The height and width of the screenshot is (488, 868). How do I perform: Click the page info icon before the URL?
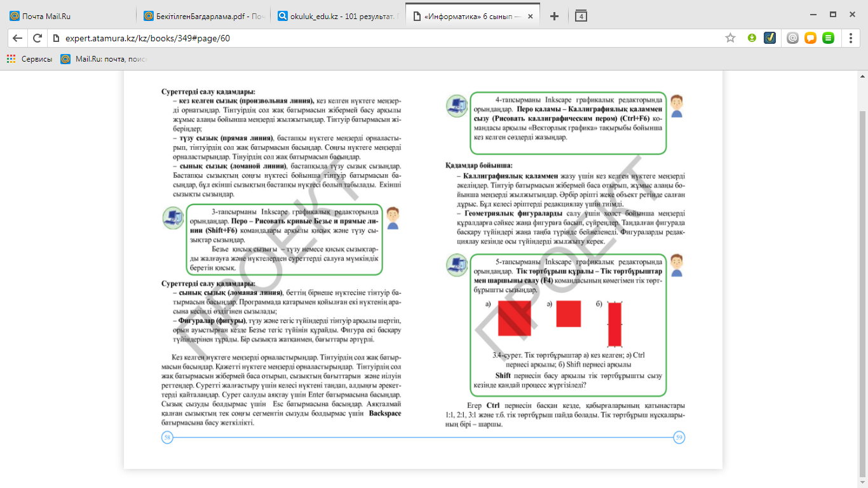pos(57,38)
